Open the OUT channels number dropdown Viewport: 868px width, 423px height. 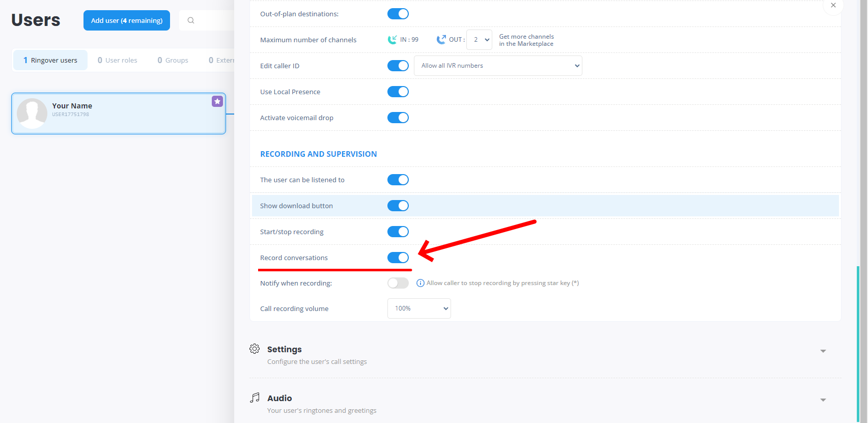tap(480, 40)
